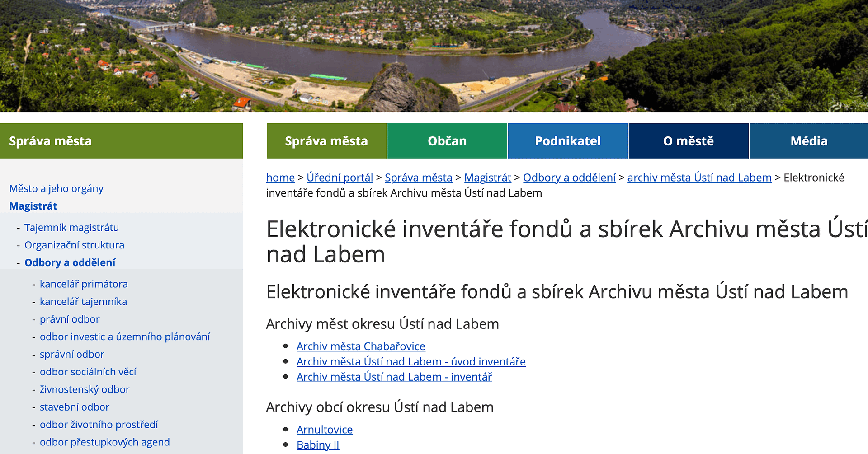
Task: Open stavební odbor sidebar link
Action: (75, 407)
